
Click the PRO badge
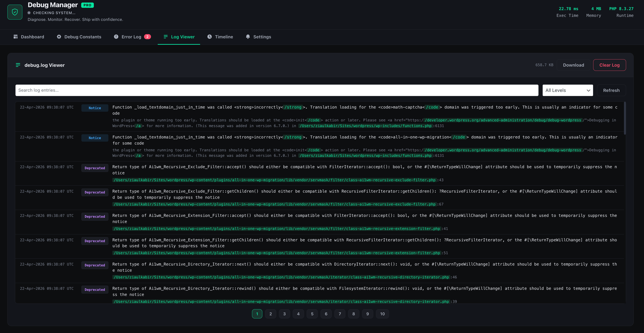click(87, 5)
